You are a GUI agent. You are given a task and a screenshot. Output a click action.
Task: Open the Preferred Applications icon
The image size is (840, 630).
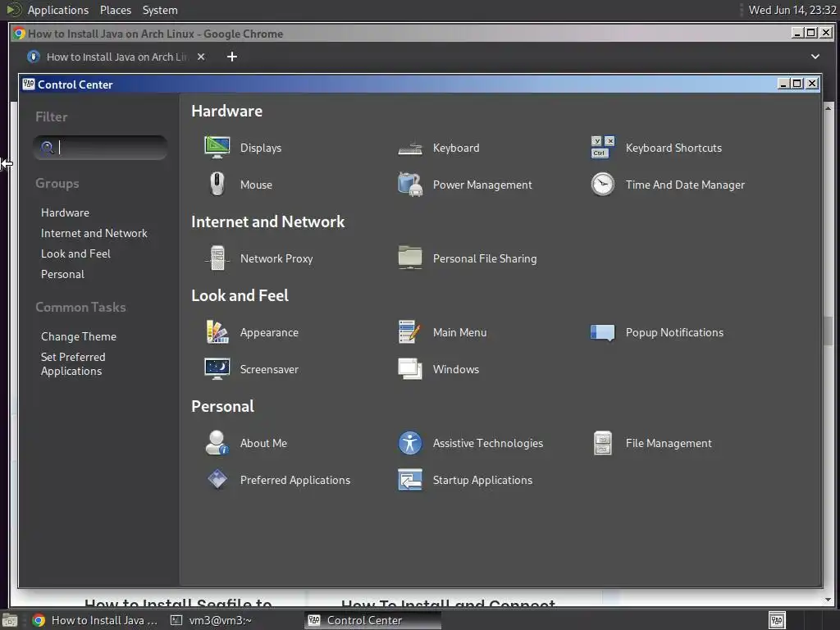tap(217, 479)
